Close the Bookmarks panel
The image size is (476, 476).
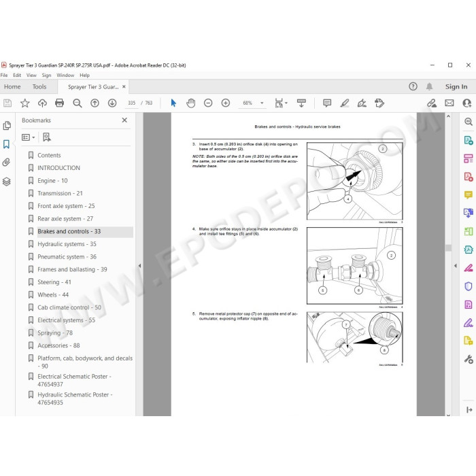coord(124,120)
